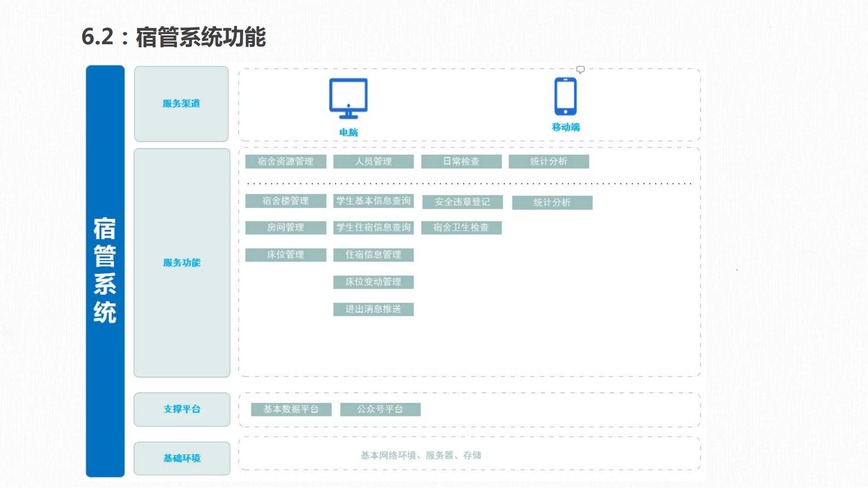
Task: Select the 日常检查 header block
Action: 461,161
